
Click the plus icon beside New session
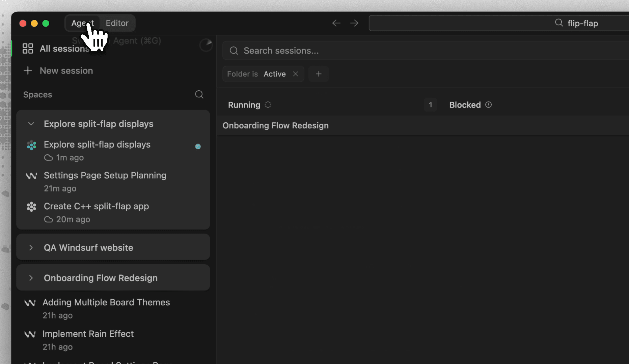pyautogui.click(x=28, y=70)
